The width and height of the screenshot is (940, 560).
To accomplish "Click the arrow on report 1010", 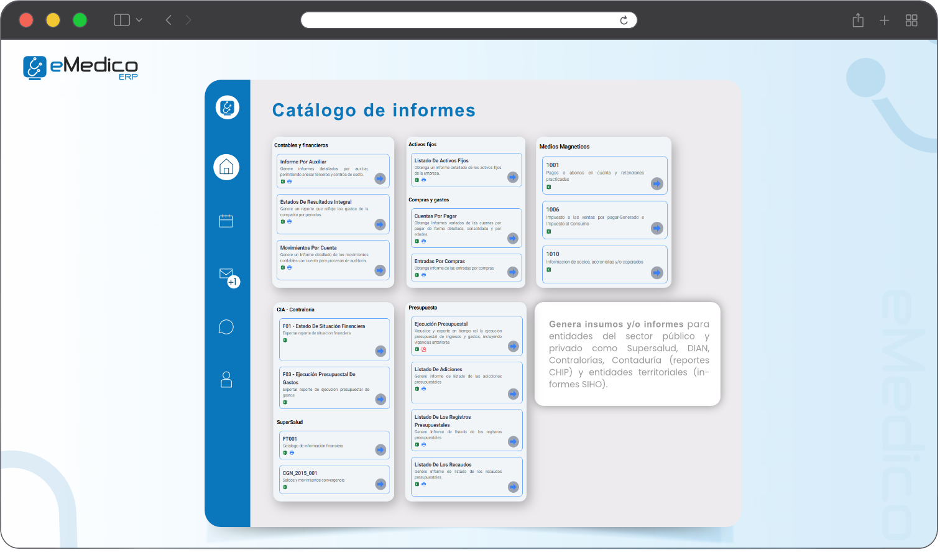I will 657,273.
